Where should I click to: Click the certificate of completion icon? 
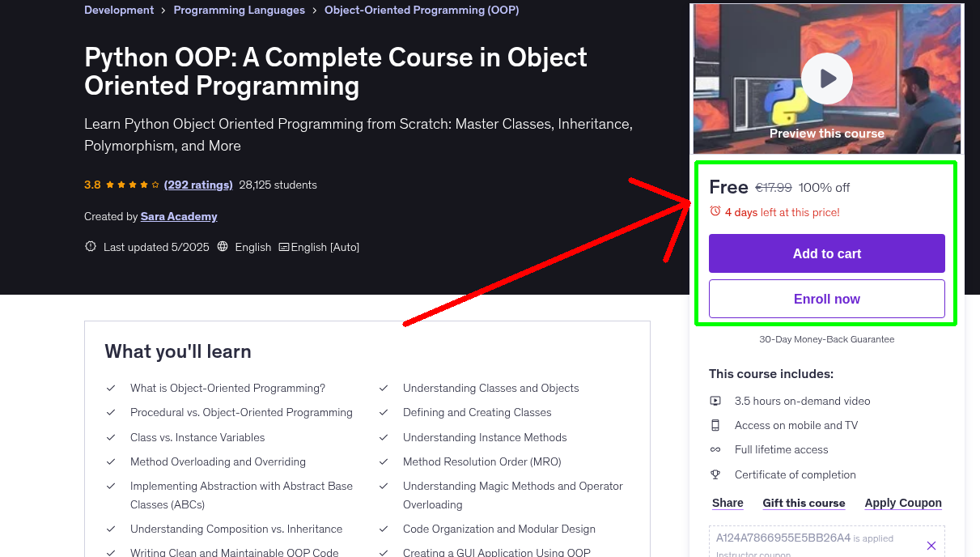[715, 474]
